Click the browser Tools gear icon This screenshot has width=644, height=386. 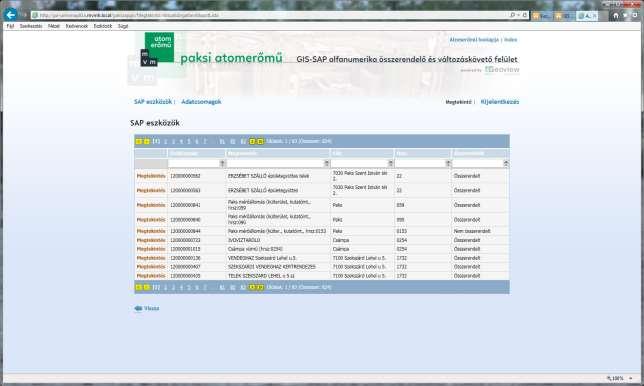(x=635, y=16)
